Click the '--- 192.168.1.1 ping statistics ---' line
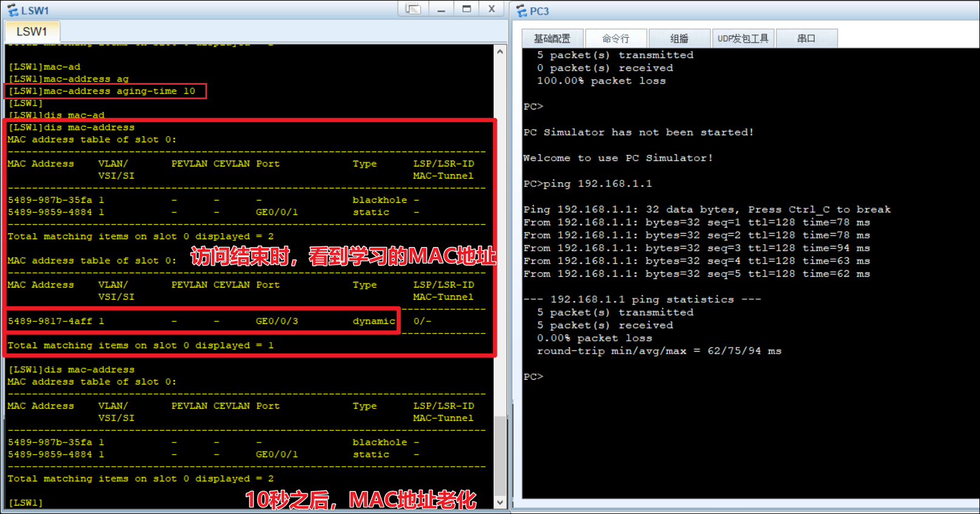 (x=642, y=299)
